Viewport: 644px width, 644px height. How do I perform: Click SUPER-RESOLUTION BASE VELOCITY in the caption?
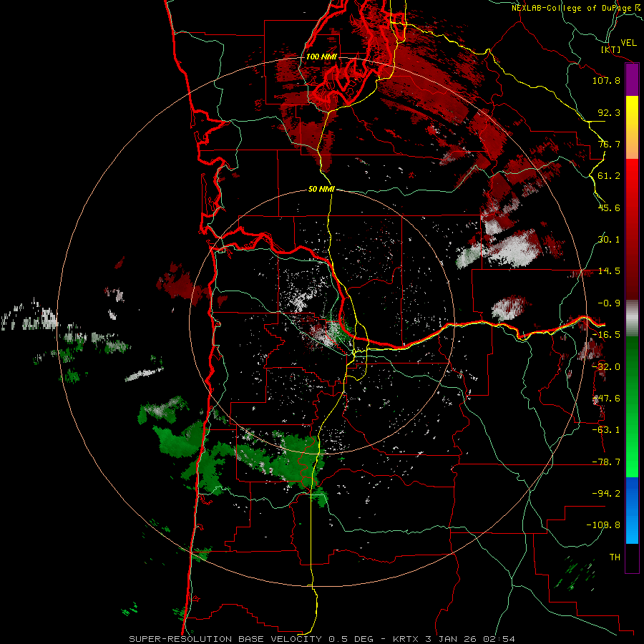(225, 639)
